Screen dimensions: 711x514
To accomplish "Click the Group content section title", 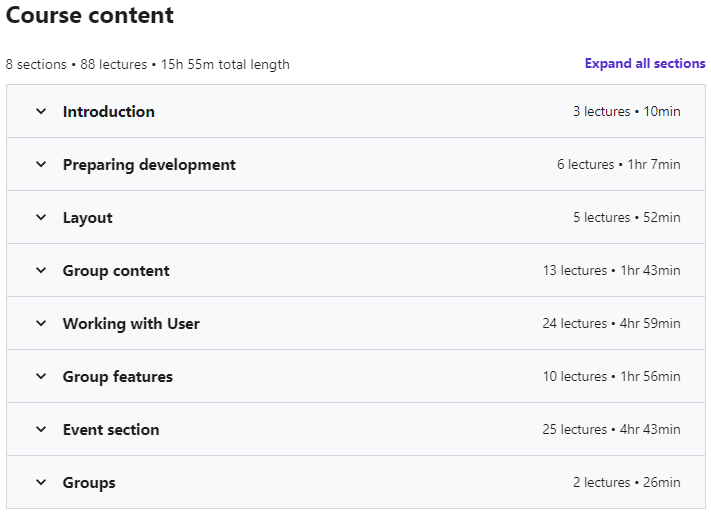I will point(116,271).
